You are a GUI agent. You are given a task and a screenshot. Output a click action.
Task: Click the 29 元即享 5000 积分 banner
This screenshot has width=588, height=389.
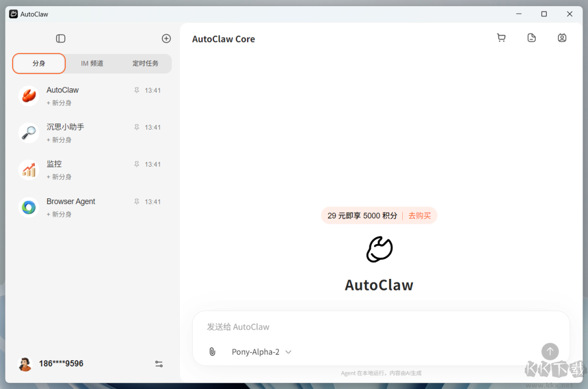362,215
